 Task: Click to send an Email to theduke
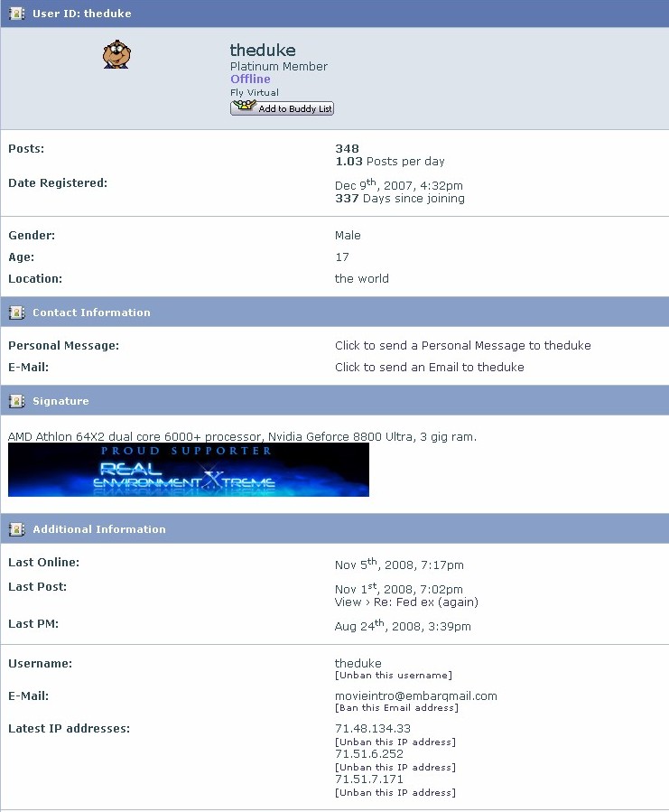click(429, 367)
